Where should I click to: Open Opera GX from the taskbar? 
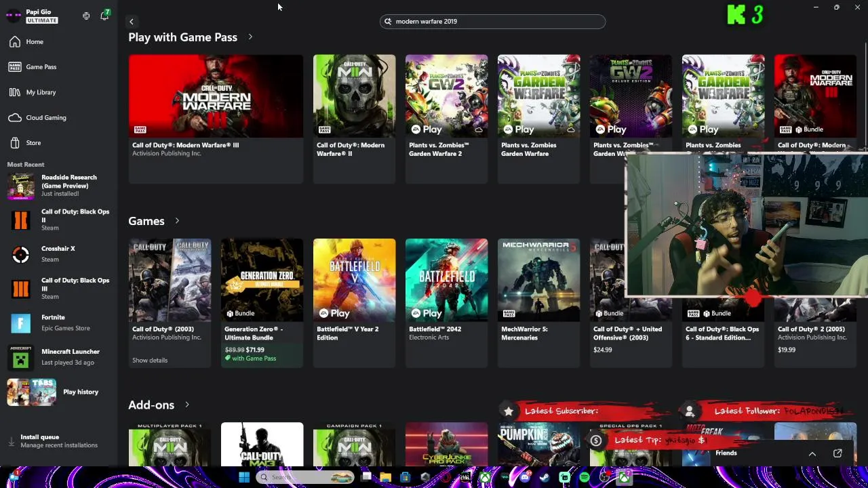pos(446,477)
